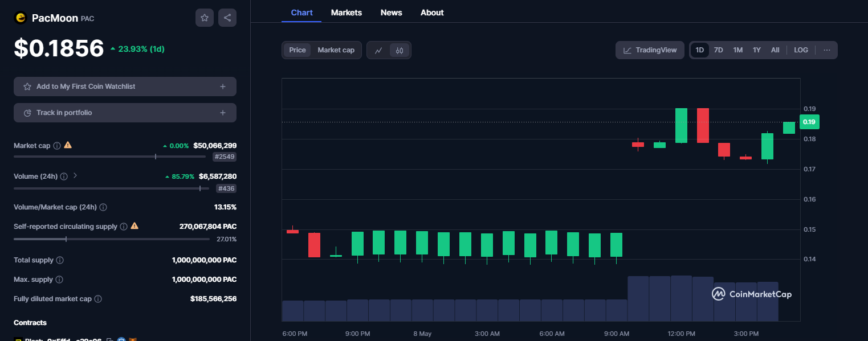Switch chart to line mode icon
Viewport: 868px width, 341px height.
378,50
